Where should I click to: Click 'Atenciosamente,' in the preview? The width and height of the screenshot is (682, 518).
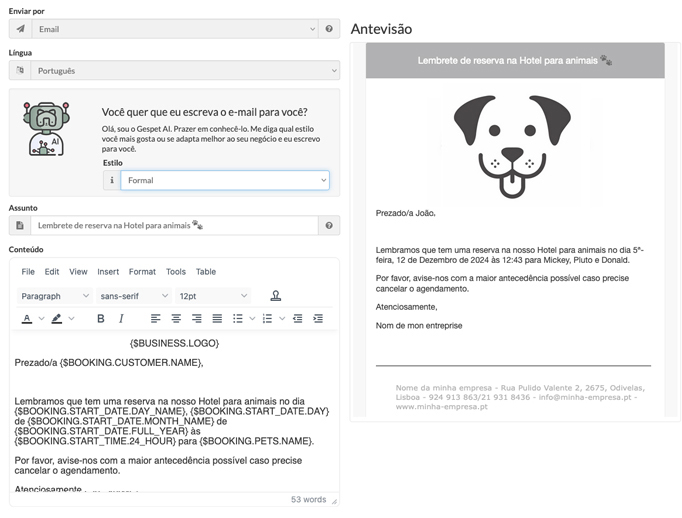(406, 307)
